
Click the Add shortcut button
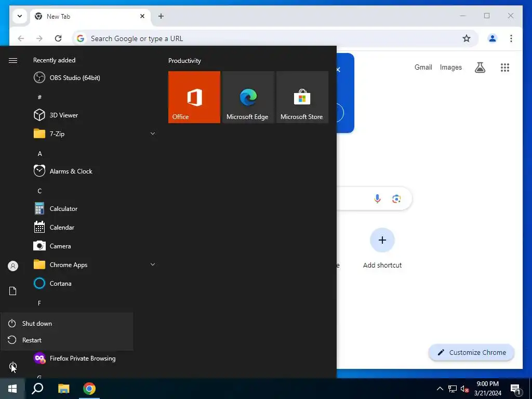(382, 248)
